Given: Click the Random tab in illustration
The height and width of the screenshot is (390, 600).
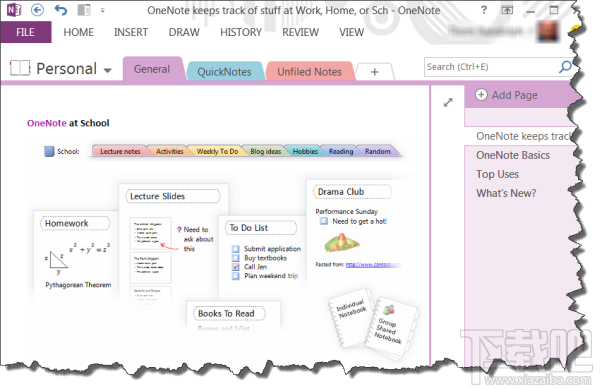Looking at the screenshot, I should point(377,151).
